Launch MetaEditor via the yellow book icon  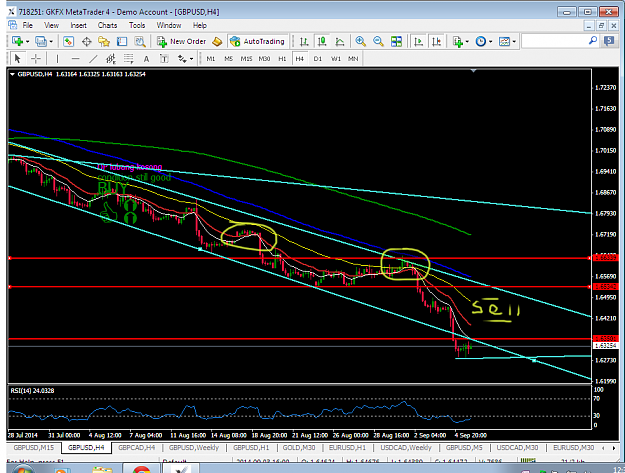pos(217,41)
